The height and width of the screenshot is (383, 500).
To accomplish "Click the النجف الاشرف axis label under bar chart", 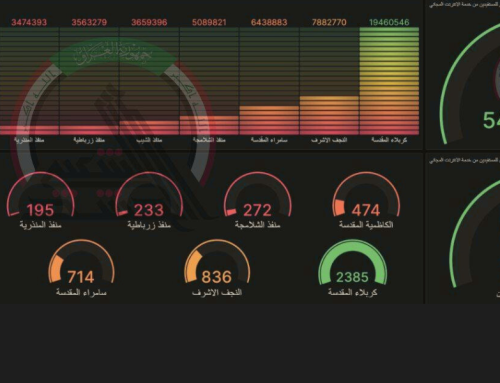I will coord(329,140).
